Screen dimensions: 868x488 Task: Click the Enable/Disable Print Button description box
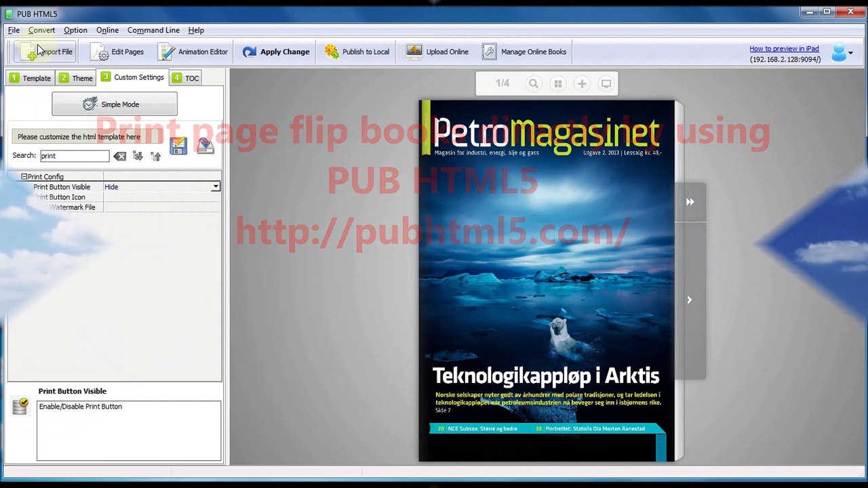129,431
